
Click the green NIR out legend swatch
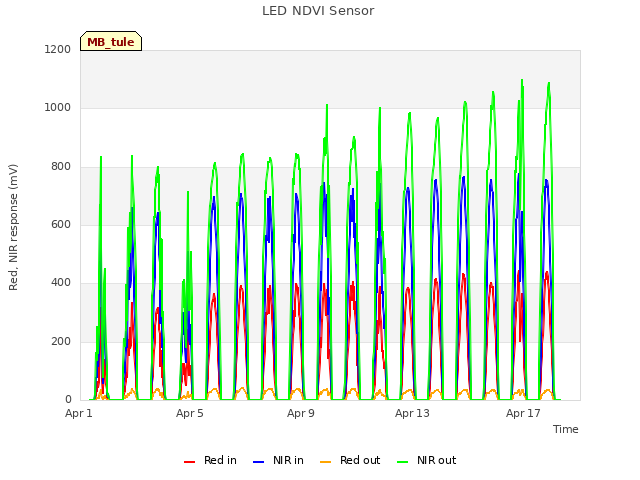pos(402,462)
